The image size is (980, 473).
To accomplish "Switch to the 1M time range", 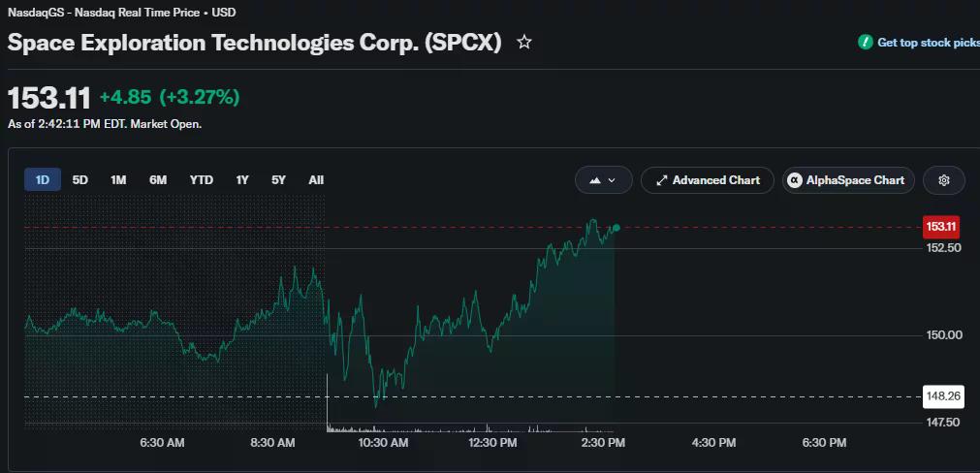I will (118, 180).
